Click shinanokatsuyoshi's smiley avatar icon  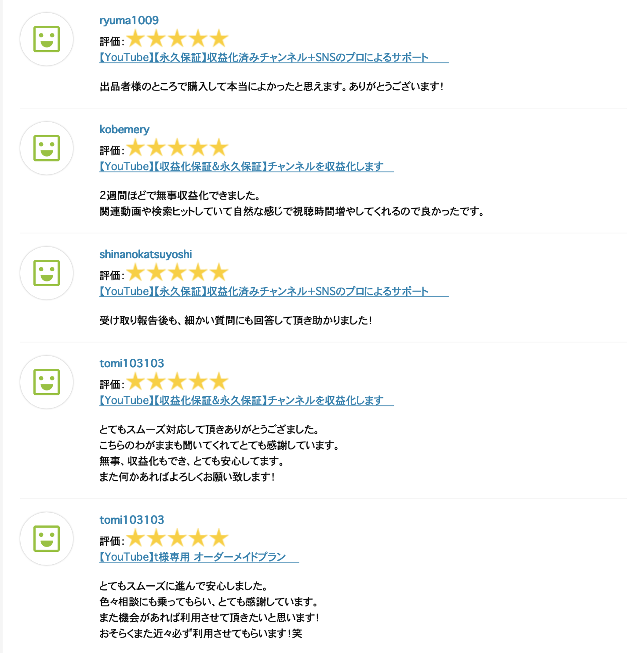pyautogui.click(x=47, y=273)
